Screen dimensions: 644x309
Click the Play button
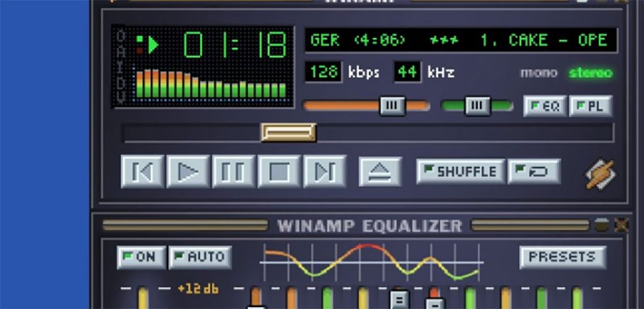188,171
